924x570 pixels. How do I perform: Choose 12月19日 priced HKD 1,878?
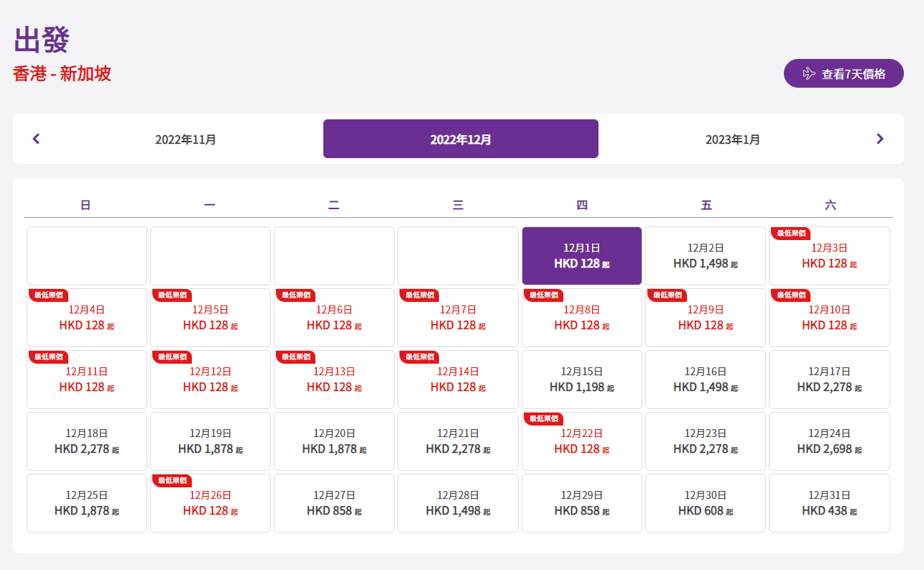tap(211, 441)
